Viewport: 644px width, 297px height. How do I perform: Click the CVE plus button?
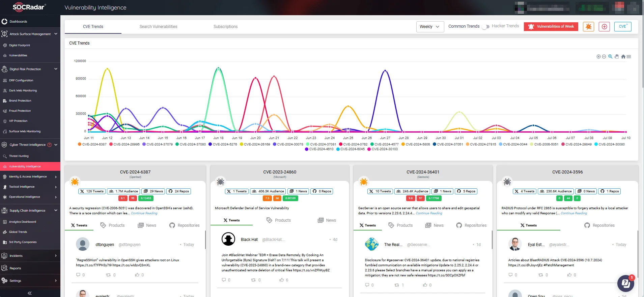pyautogui.click(x=623, y=27)
